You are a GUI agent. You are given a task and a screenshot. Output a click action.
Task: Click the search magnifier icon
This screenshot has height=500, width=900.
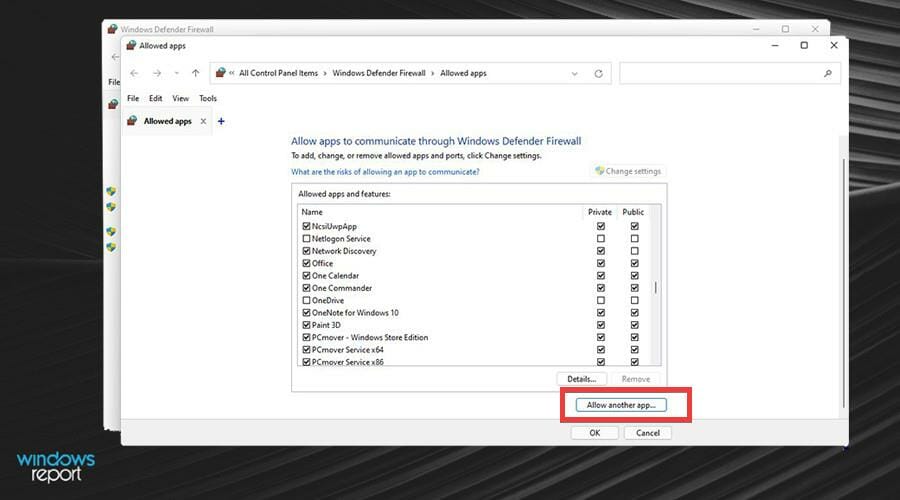point(828,73)
